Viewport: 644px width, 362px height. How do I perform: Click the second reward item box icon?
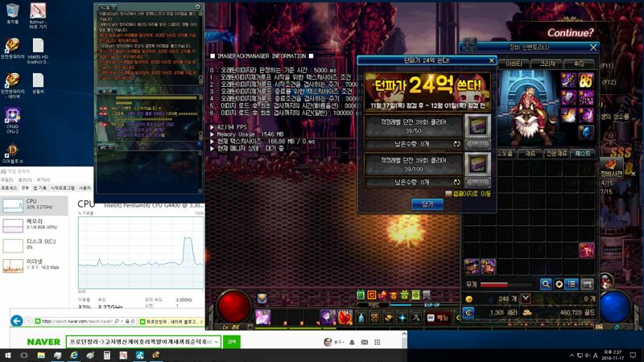(477, 164)
